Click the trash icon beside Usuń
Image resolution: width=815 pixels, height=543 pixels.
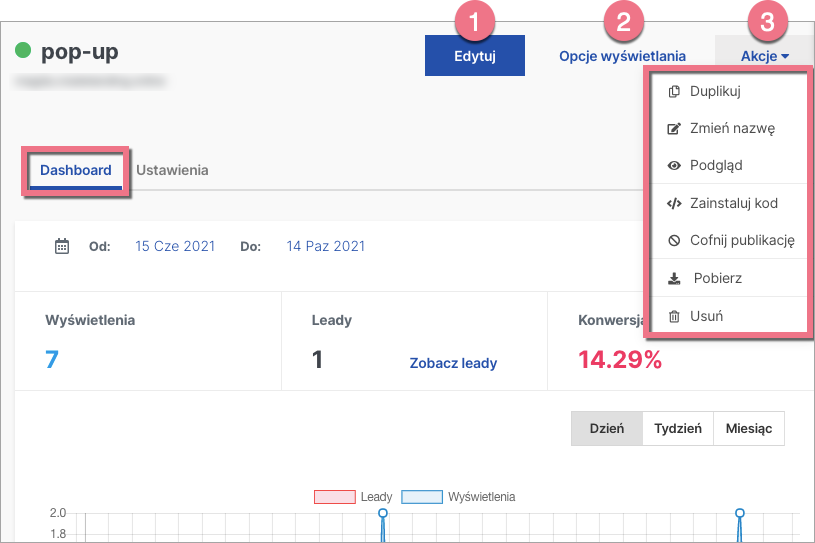[x=674, y=316]
